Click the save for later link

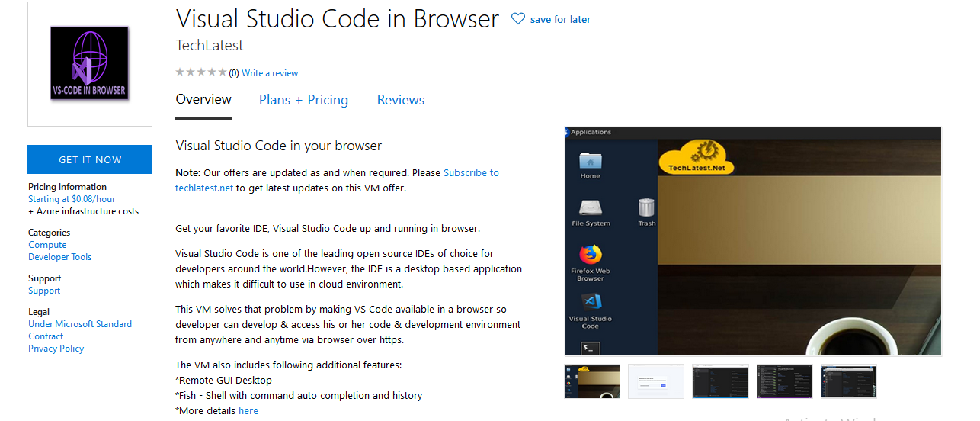click(560, 19)
